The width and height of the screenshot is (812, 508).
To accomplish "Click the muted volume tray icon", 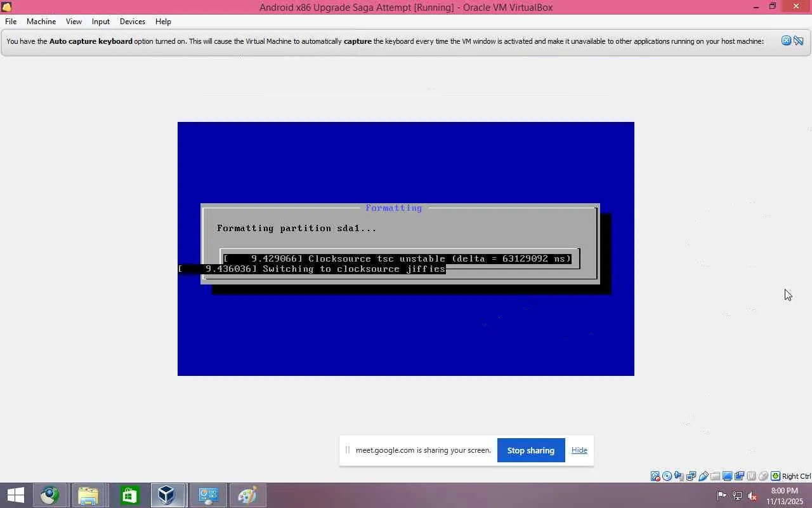I will (x=752, y=496).
